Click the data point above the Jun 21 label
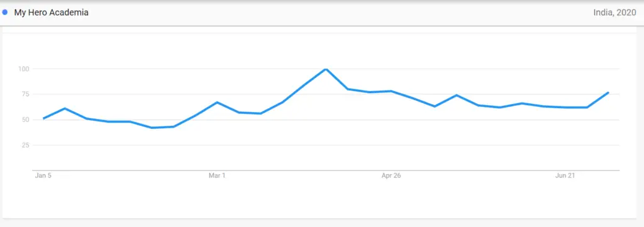 [565, 108]
